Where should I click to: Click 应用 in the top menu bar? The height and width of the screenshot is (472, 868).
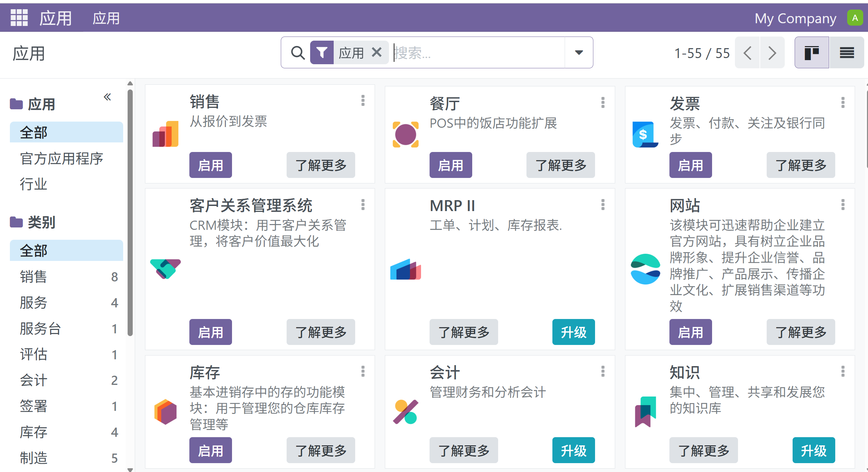click(106, 18)
